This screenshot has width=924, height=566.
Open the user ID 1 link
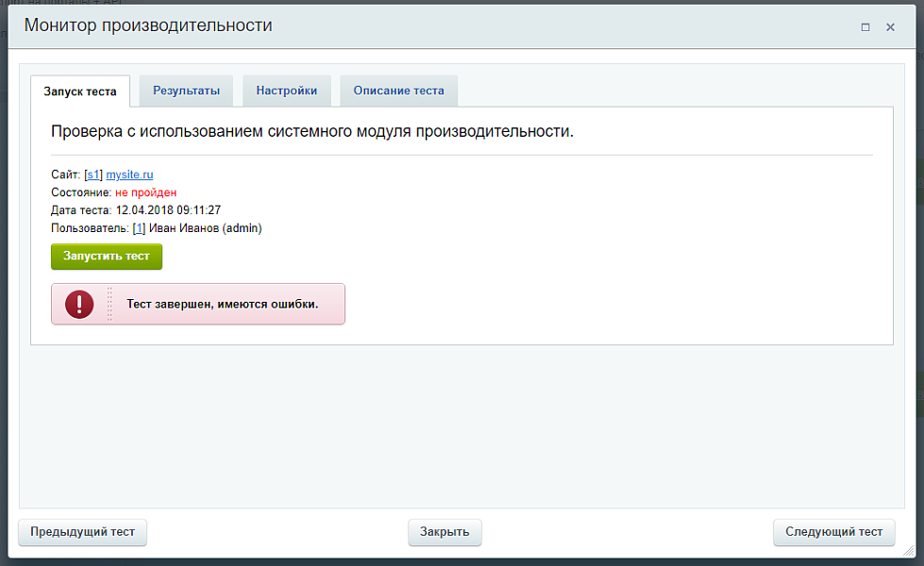tap(139, 228)
